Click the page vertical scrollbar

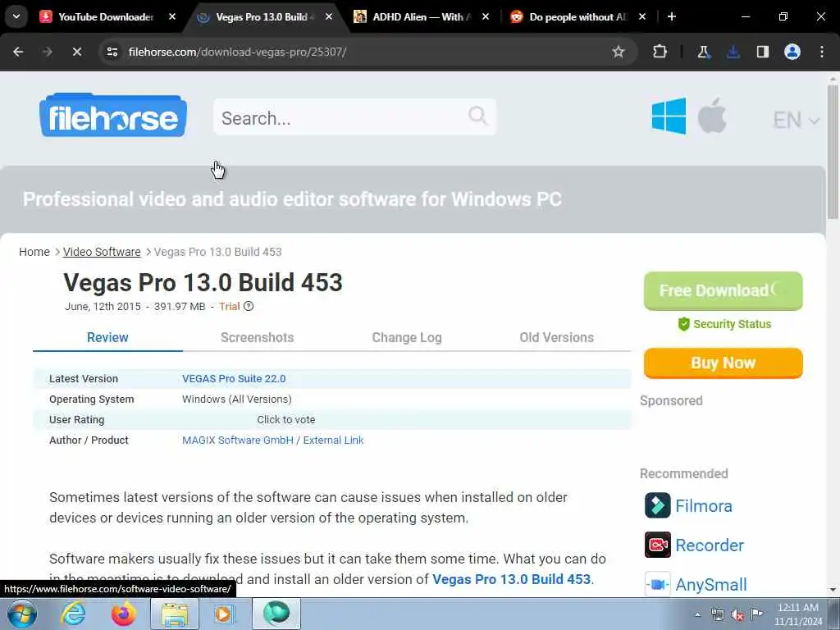[x=833, y=152]
